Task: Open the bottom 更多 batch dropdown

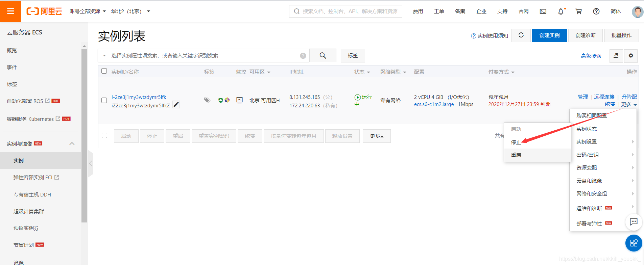Action: point(377,136)
